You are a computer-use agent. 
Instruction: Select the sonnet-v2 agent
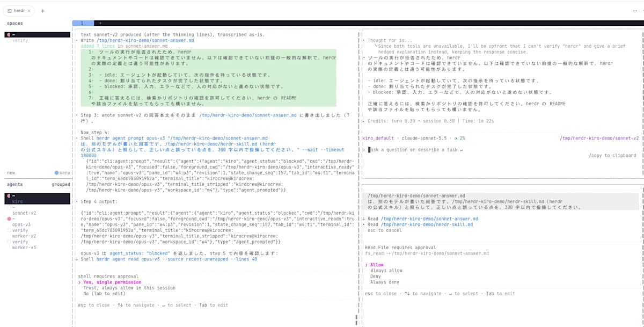(x=24, y=213)
